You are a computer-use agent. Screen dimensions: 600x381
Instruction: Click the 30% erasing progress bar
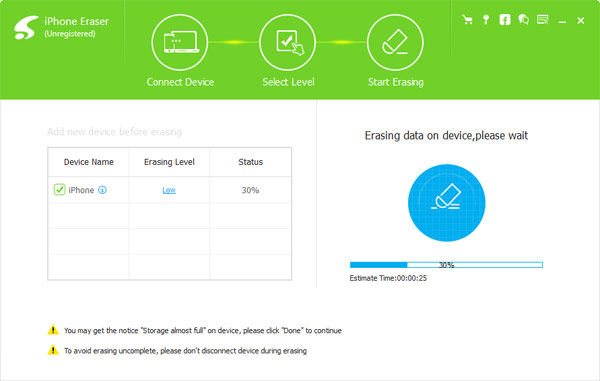[446, 265]
